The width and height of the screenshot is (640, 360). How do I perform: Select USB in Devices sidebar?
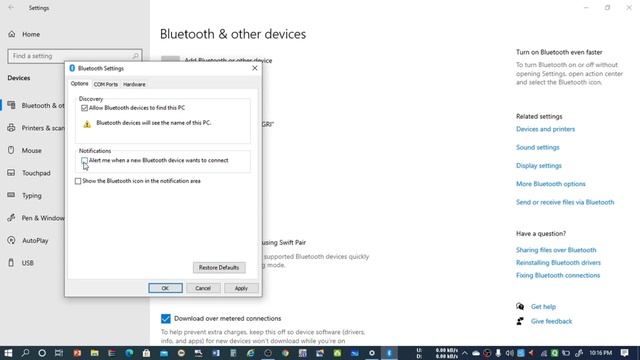click(x=28, y=263)
